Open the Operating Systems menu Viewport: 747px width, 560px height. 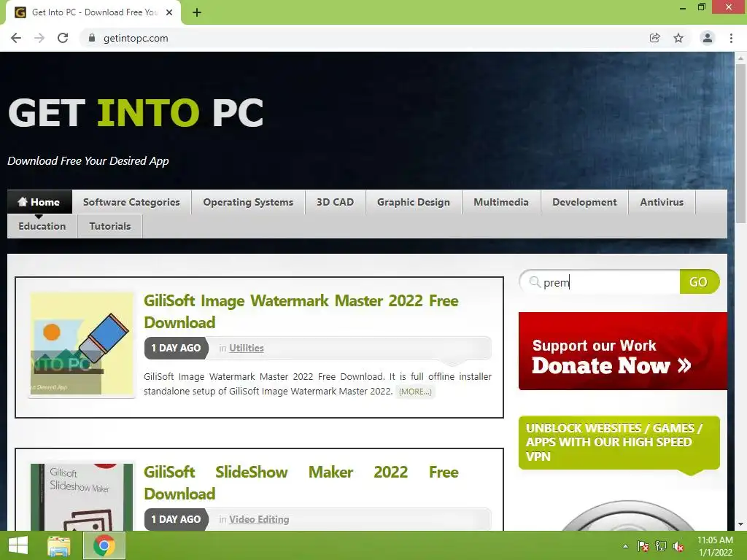[x=248, y=202]
